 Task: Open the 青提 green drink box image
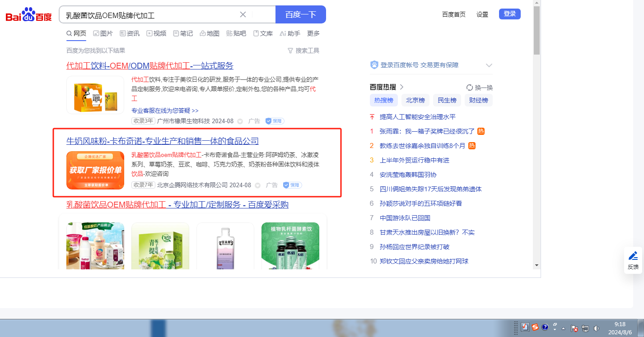pyautogui.click(x=160, y=246)
